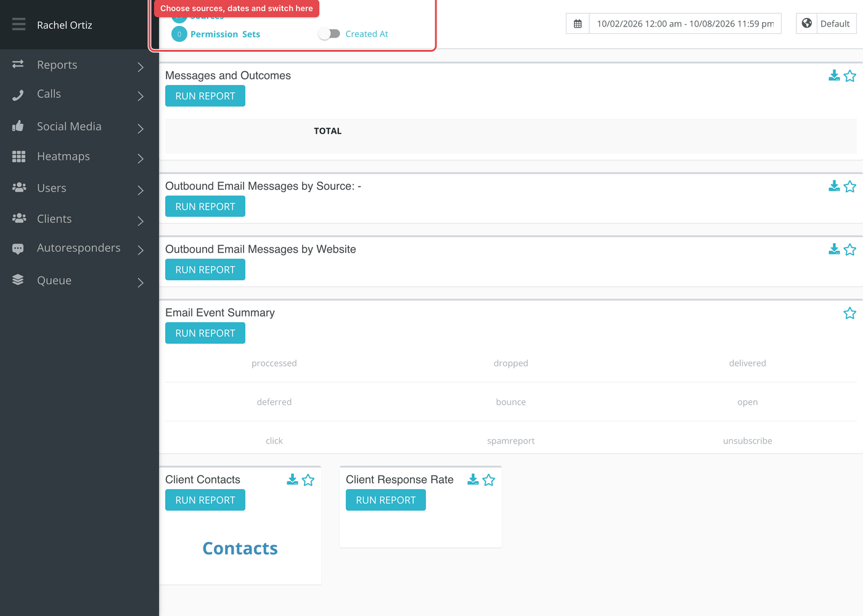Star the Outbound Email Messages by Source report

click(x=850, y=186)
